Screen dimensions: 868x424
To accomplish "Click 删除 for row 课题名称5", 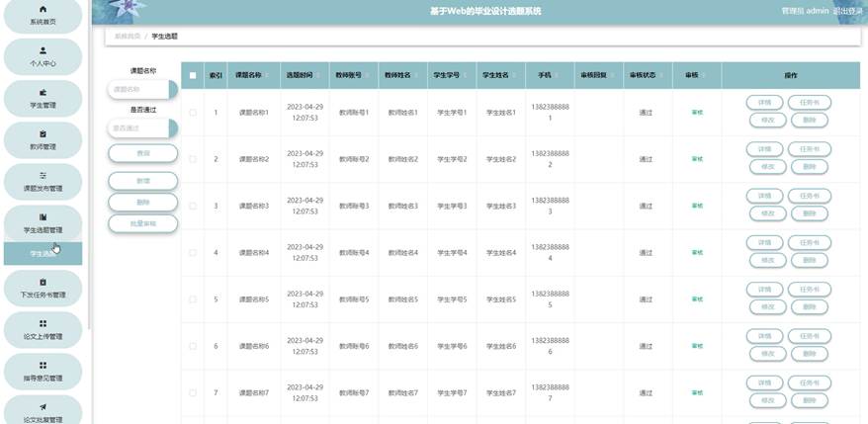I will [810, 307].
